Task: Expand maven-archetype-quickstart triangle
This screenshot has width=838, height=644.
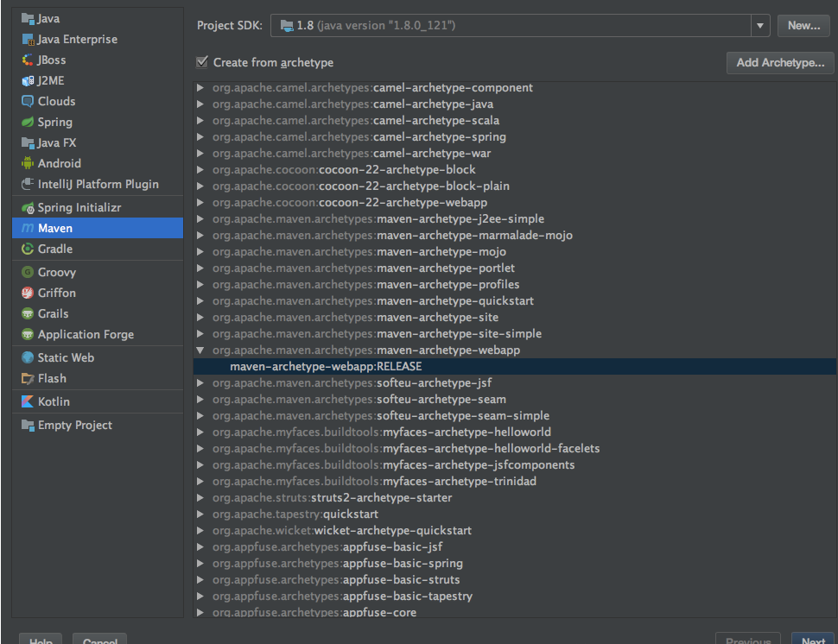Action: pyautogui.click(x=200, y=301)
